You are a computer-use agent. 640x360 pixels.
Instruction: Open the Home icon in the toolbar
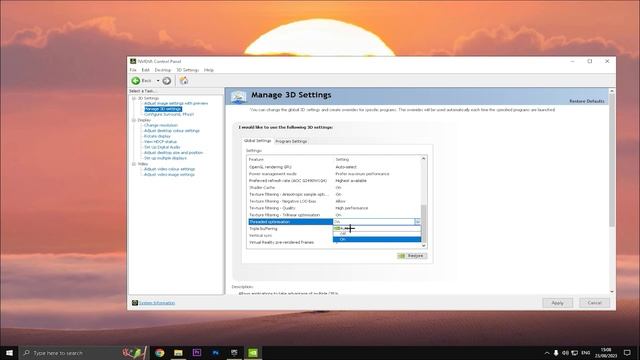click(184, 80)
